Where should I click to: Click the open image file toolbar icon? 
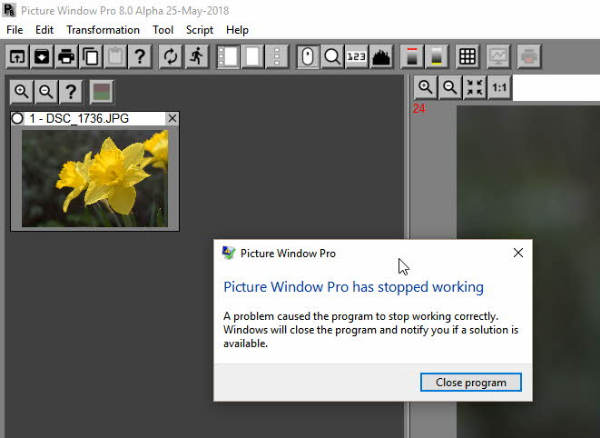pos(17,56)
